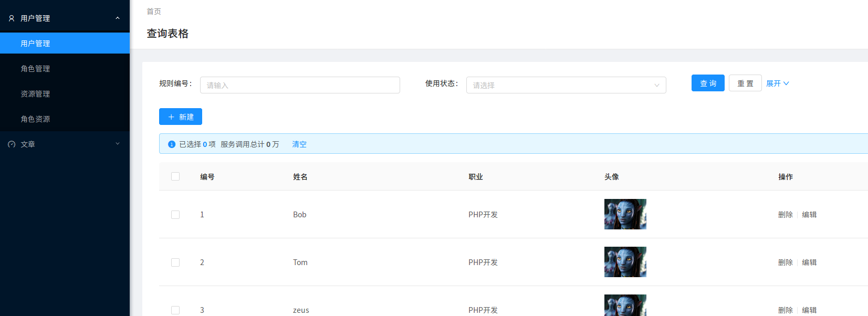The image size is (868, 316).
Task: Click the info icon in the selection alert
Action: [172, 144]
